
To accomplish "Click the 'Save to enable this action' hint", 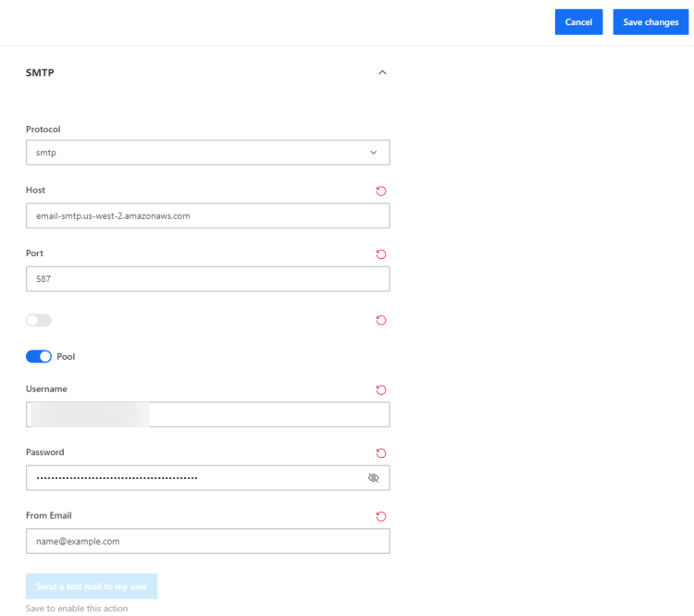I will [x=77, y=609].
